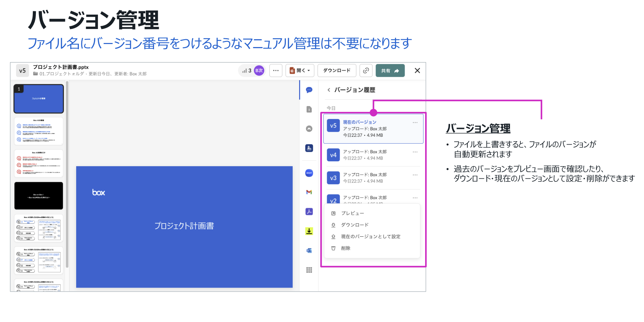644x322 pixels.
Task: Click the file details info icon
Action: (x=309, y=109)
